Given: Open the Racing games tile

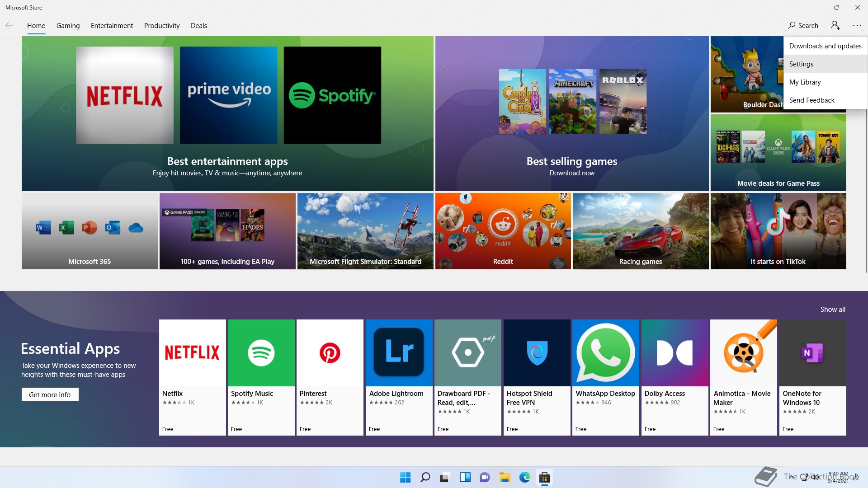Looking at the screenshot, I should [641, 231].
